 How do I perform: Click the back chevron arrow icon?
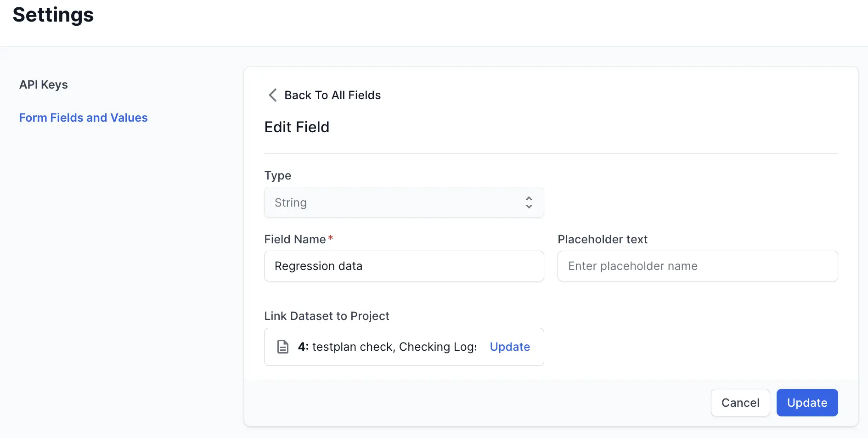[x=272, y=95]
